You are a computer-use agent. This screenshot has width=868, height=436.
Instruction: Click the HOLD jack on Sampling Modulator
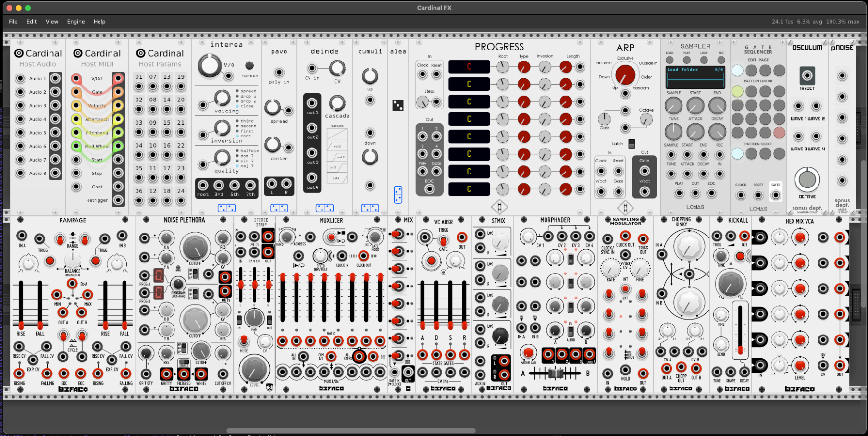625,370
